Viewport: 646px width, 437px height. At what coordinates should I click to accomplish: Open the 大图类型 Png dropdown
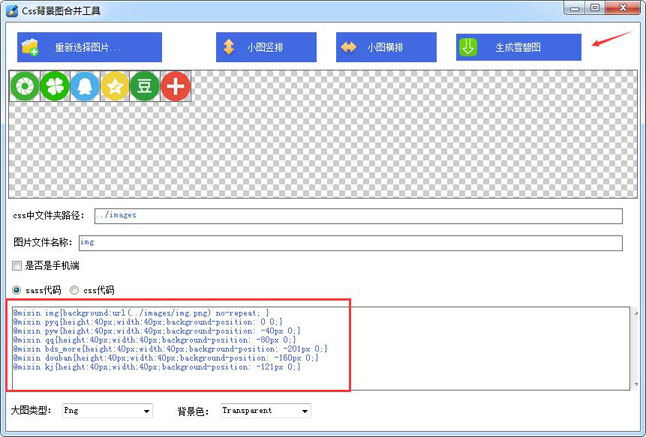106,410
